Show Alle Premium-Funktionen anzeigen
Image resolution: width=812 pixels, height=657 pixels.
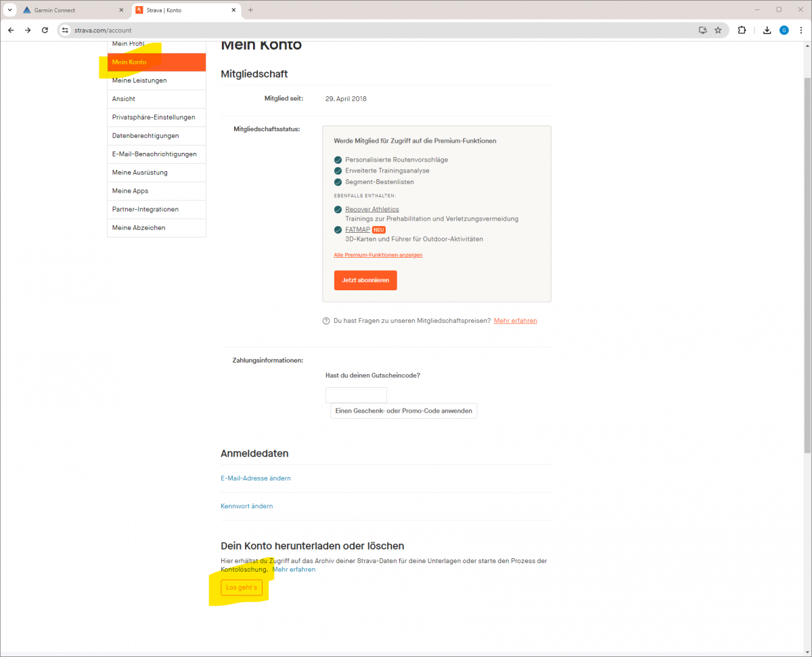tap(378, 254)
